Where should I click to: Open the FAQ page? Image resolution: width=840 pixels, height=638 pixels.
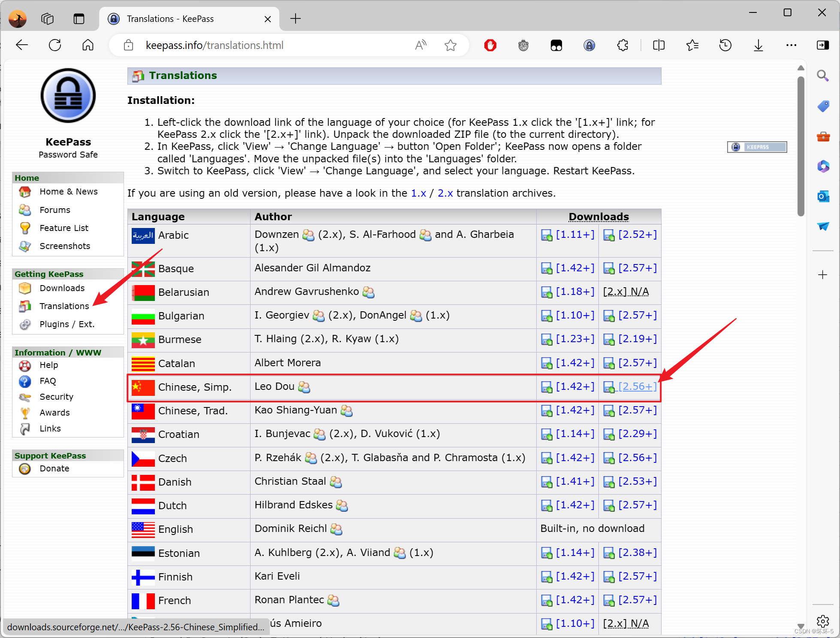(48, 381)
